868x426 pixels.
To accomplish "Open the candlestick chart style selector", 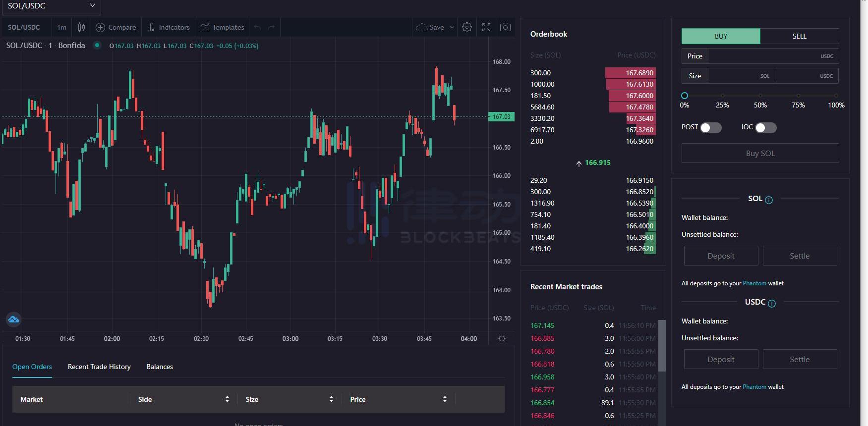I will point(81,27).
